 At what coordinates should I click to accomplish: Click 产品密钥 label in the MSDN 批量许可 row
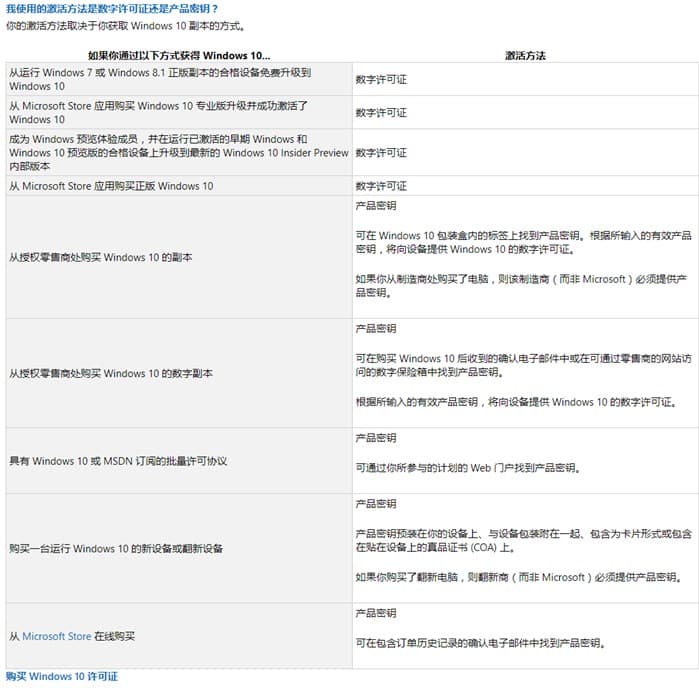[x=376, y=438]
